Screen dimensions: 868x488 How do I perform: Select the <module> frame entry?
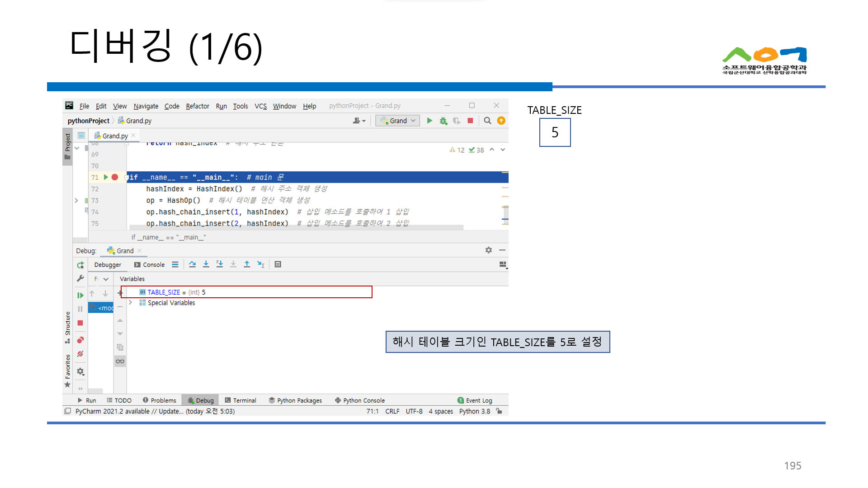click(x=101, y=308)
